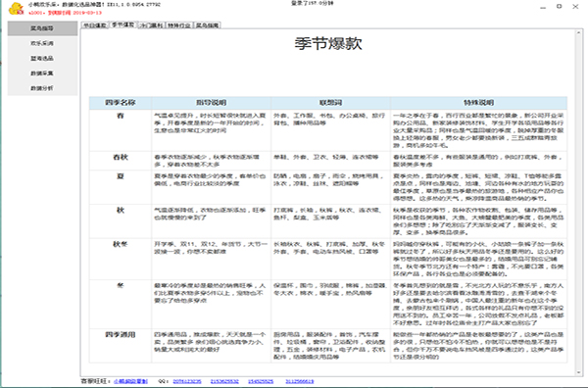
Task: Click the 四季通用 row name
Action: coord(121,335)
